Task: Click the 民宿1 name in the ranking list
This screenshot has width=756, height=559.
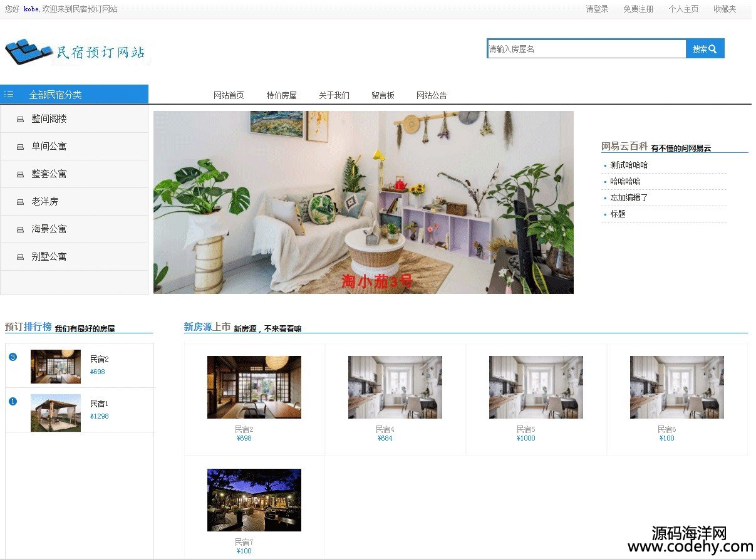Action: 99,404
